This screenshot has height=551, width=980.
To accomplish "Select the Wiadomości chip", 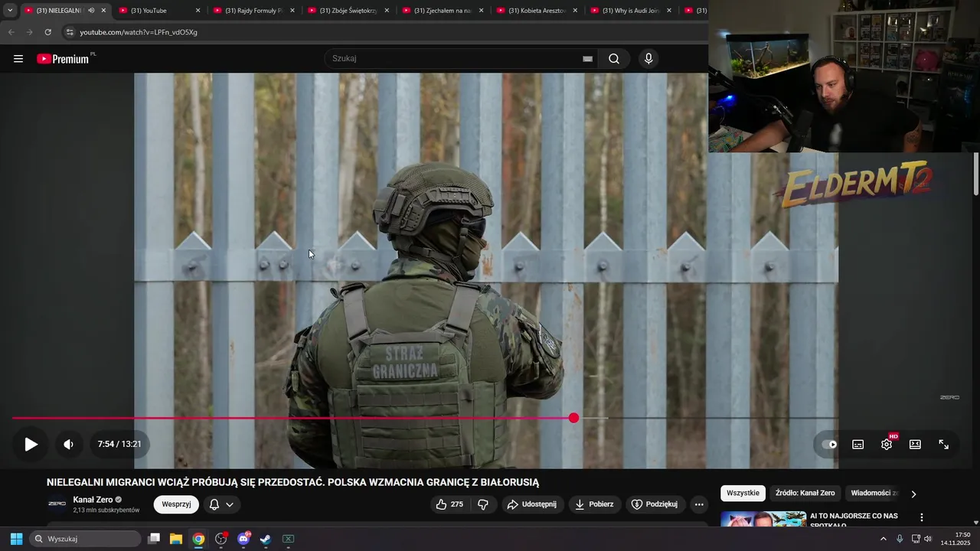I will pyautogui.click(x=874, y=493).
